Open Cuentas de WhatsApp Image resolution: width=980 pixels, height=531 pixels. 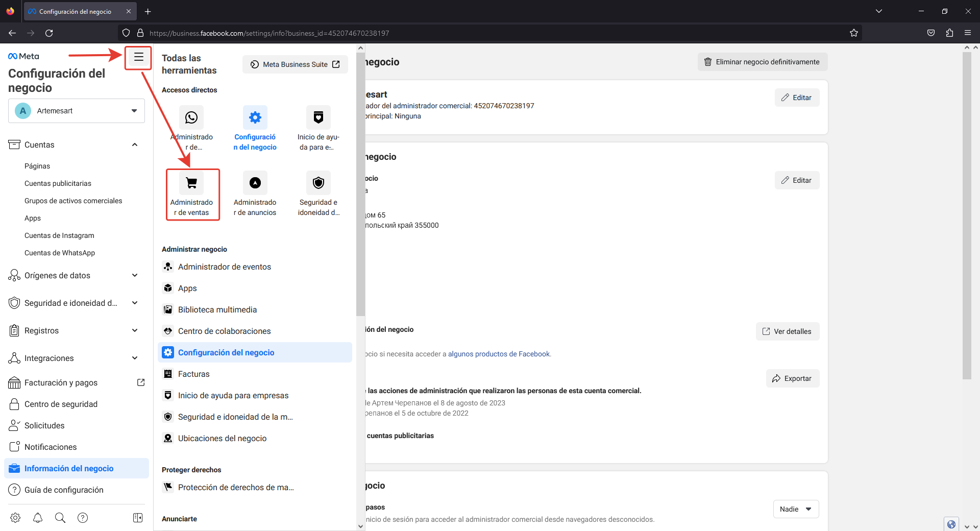point(60,253)
